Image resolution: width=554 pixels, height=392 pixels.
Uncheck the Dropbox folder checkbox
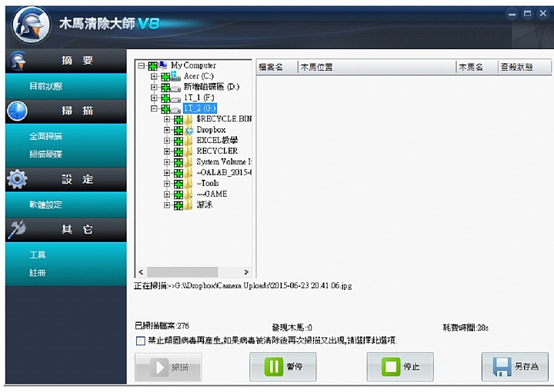pos(179,131)
